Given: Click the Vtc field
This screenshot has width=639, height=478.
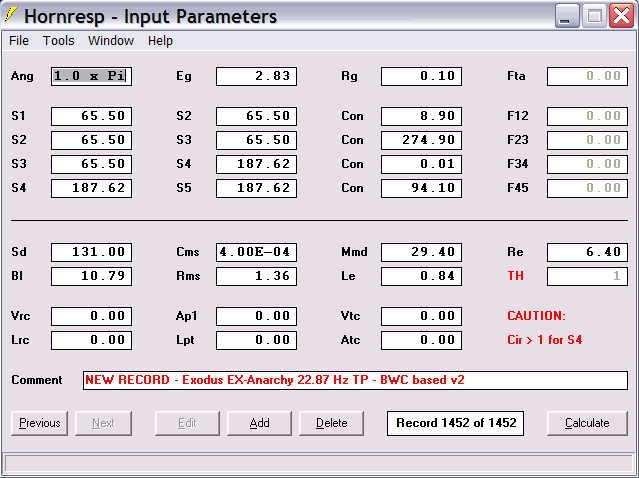Looking at the screenshot, I should click(421, 316).
